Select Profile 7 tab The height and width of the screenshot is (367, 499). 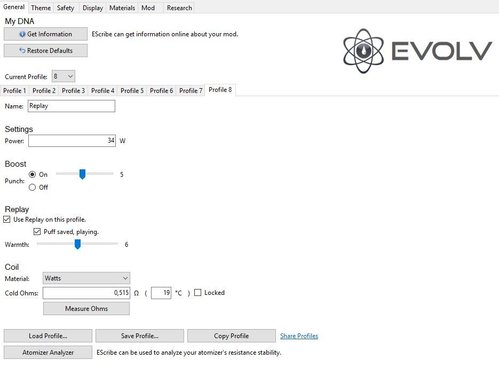(x=191, y=90)
